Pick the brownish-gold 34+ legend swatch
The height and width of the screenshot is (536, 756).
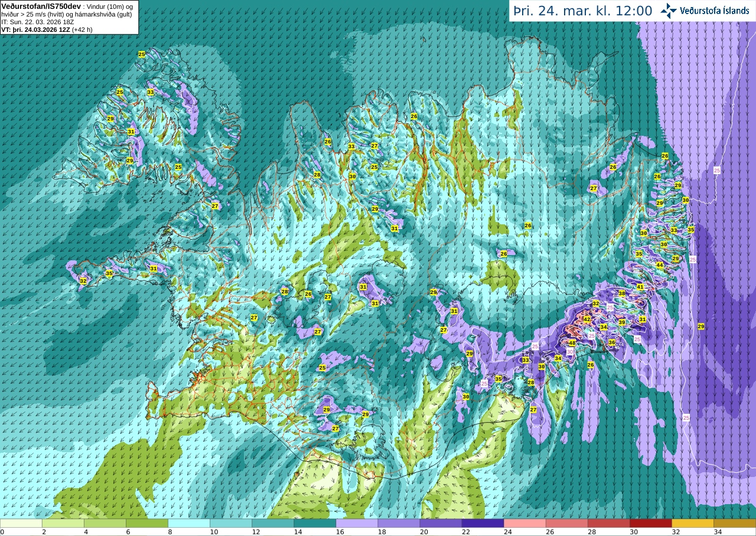pos(735,523)
